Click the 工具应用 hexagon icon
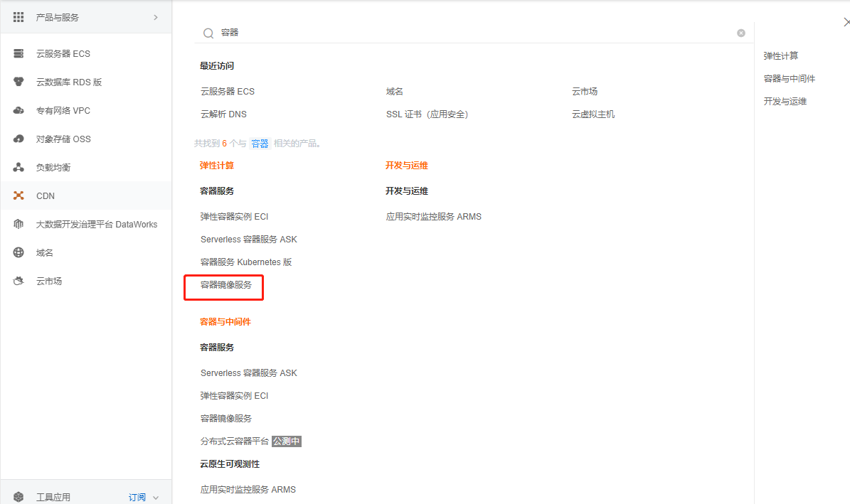850x504 pixels. tap(18, 497)
